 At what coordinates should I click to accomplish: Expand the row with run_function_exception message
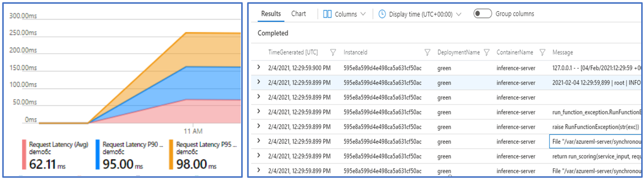(259, 112)
